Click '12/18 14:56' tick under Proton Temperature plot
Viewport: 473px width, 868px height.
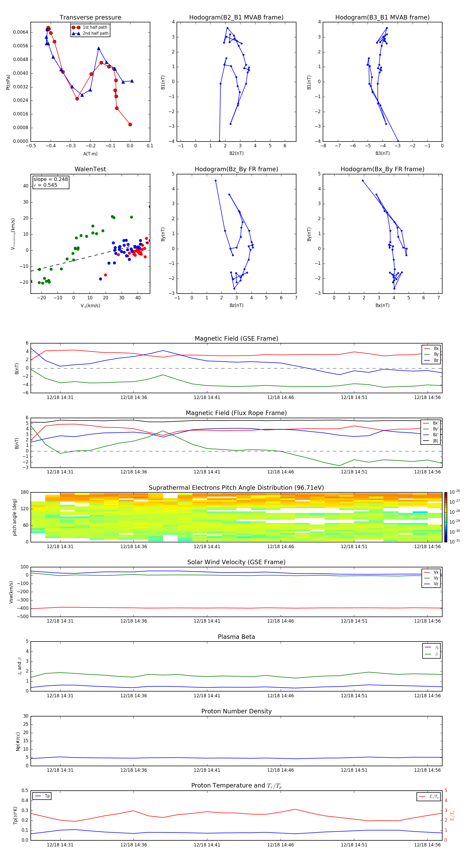click(x=427, y=845)
